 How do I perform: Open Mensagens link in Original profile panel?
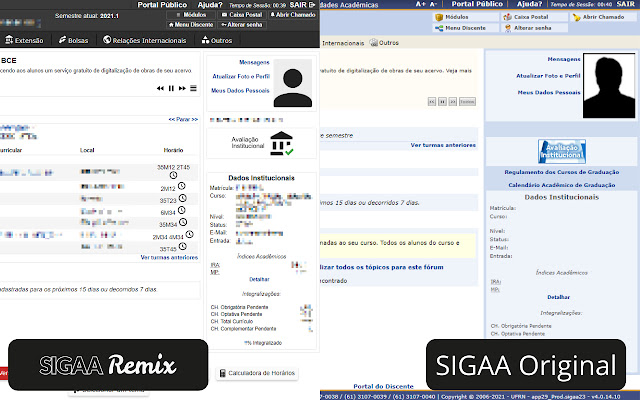(x=564, y=59)
